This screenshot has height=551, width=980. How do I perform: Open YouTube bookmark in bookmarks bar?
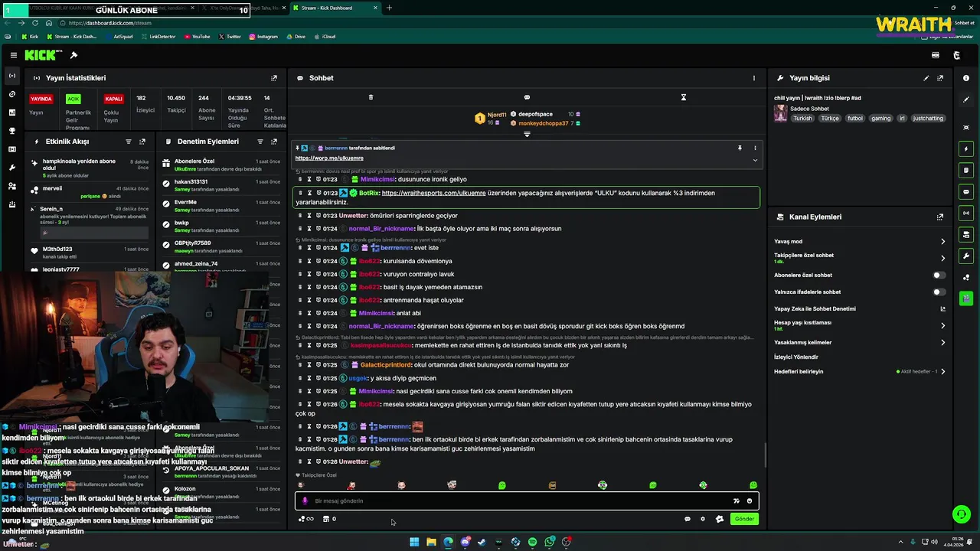pyautogui.click(x=197, y=37)
